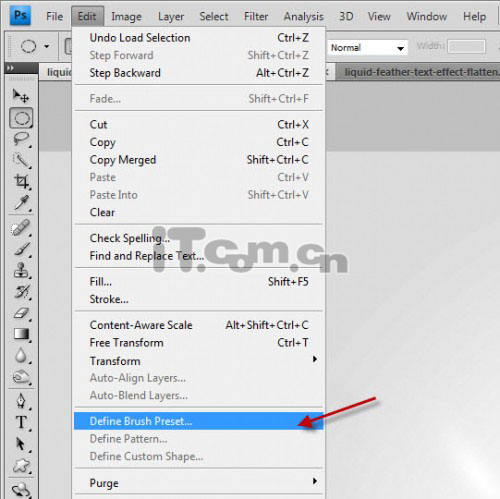Screen dimensions: 500x499
Task: Close the open Edit menu
Action: coord(87,16)
